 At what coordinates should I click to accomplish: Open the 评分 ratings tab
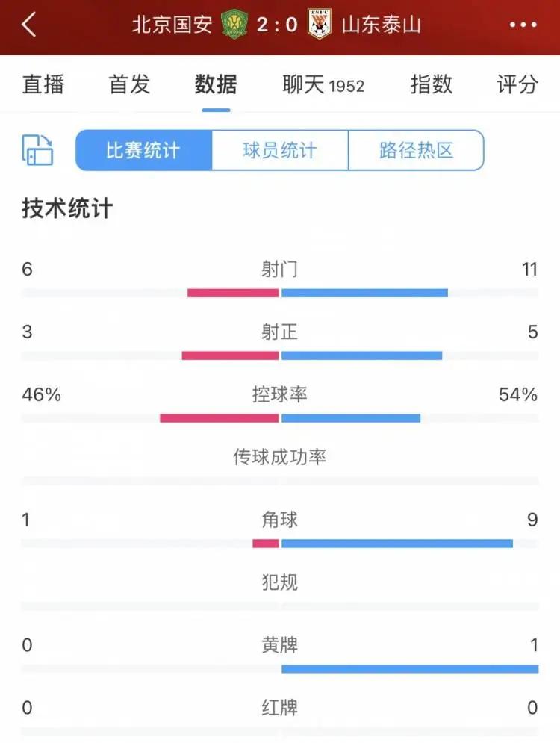click(x=517, y=84)
